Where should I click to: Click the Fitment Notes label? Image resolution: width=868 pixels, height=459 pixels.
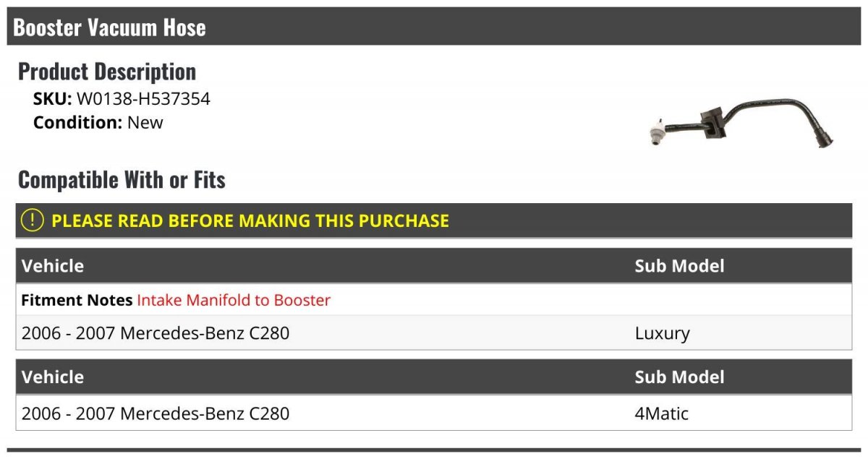click(77, 300)
